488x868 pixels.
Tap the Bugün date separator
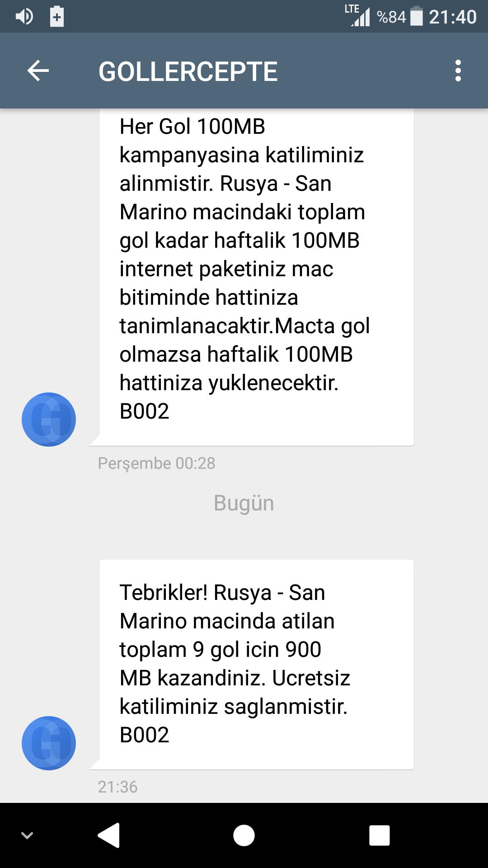coord(244,503)
